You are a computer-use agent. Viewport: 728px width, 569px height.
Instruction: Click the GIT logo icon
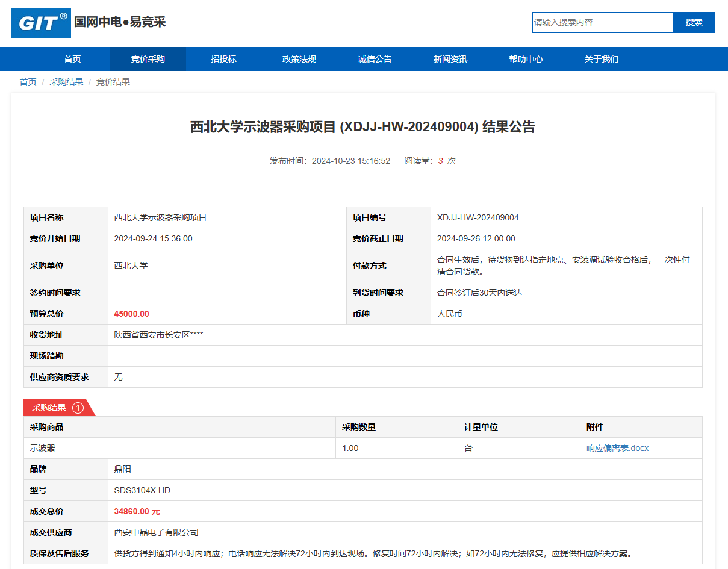click(x=41, y=23)
